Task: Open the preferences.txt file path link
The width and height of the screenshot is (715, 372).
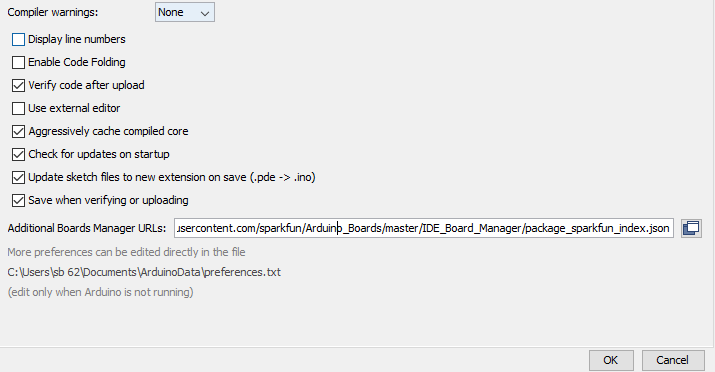Action: point(144,272)
